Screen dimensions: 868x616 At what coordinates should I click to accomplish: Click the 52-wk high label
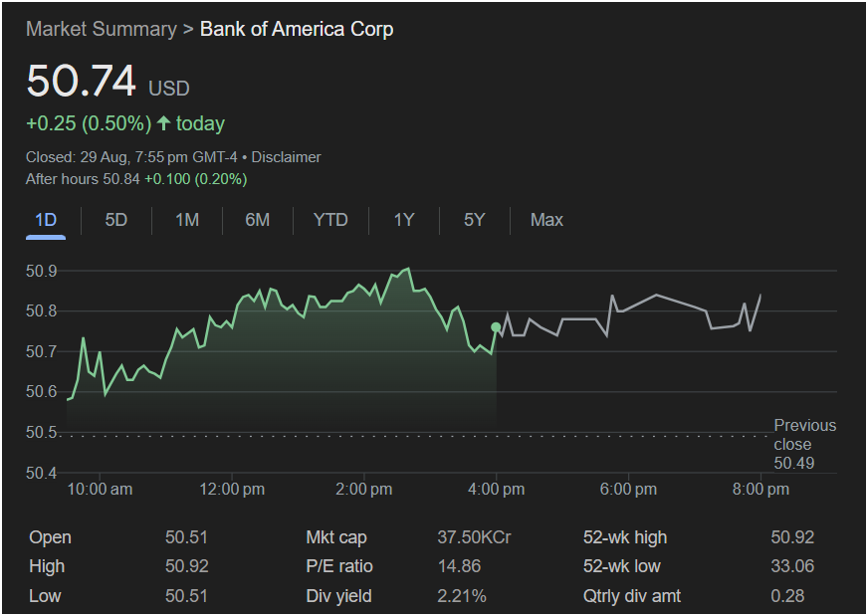tap(625, 537)
